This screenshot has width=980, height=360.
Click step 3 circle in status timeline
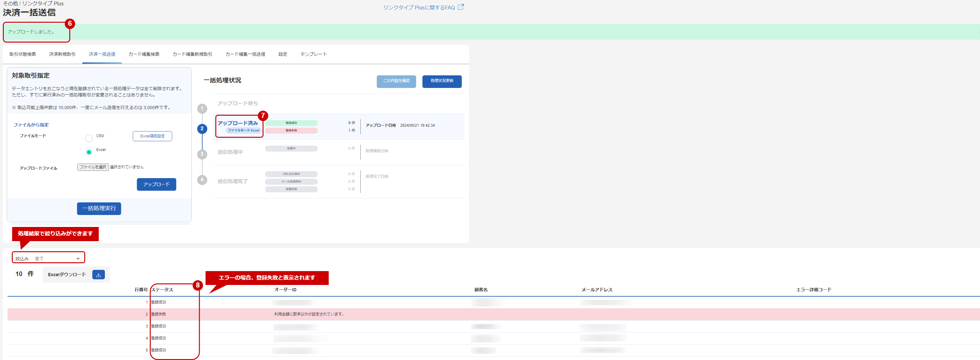[x=202, y=154]
